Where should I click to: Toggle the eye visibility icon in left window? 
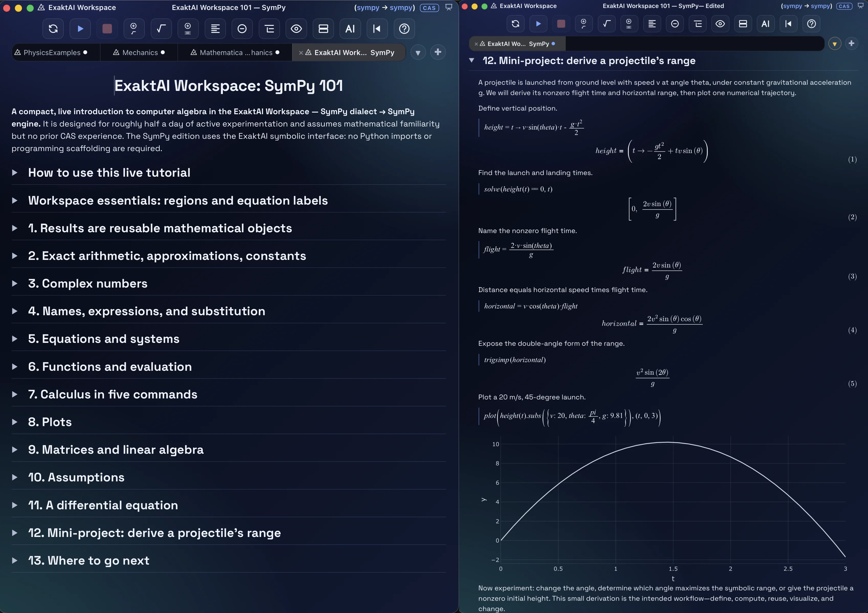point(296,29)
